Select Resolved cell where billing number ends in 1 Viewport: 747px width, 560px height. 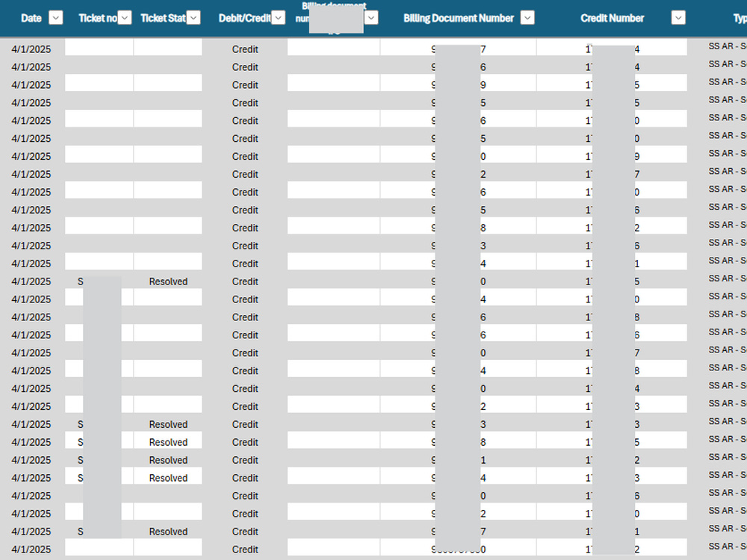168,460
